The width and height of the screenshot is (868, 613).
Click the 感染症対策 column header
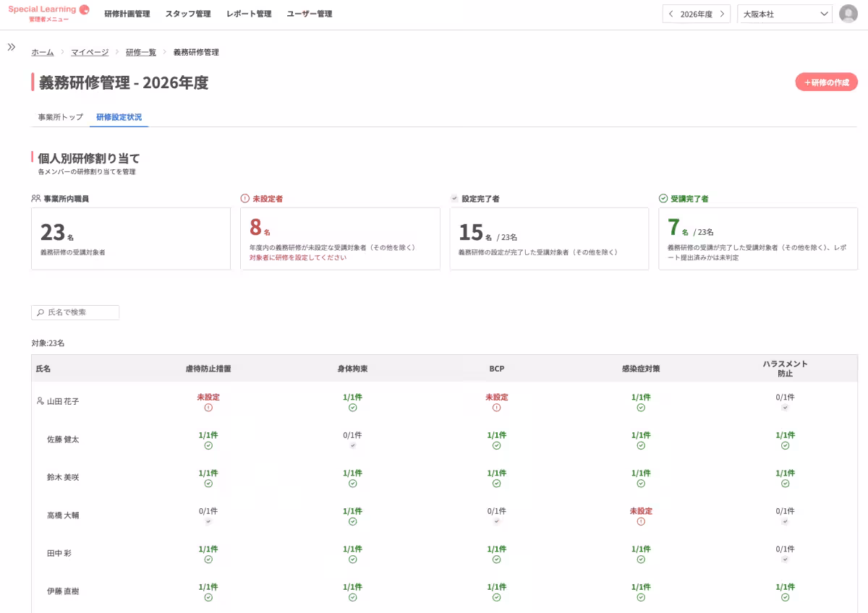pos(641,369)
